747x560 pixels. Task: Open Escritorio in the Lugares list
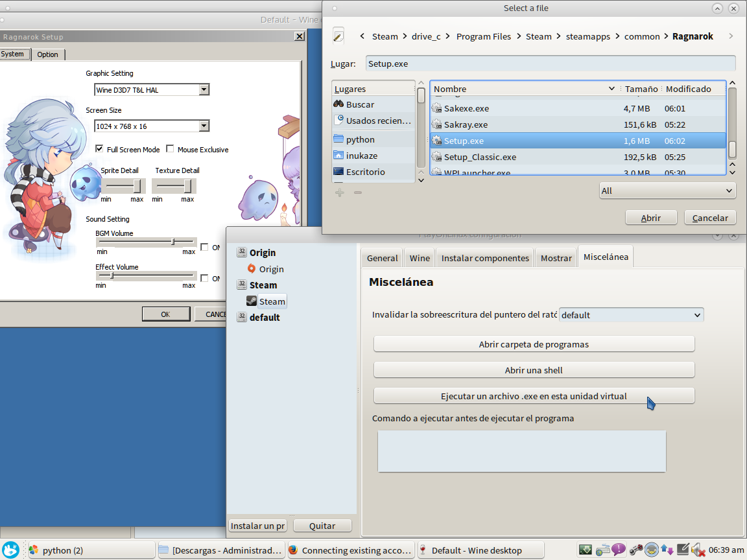point(373,172)
